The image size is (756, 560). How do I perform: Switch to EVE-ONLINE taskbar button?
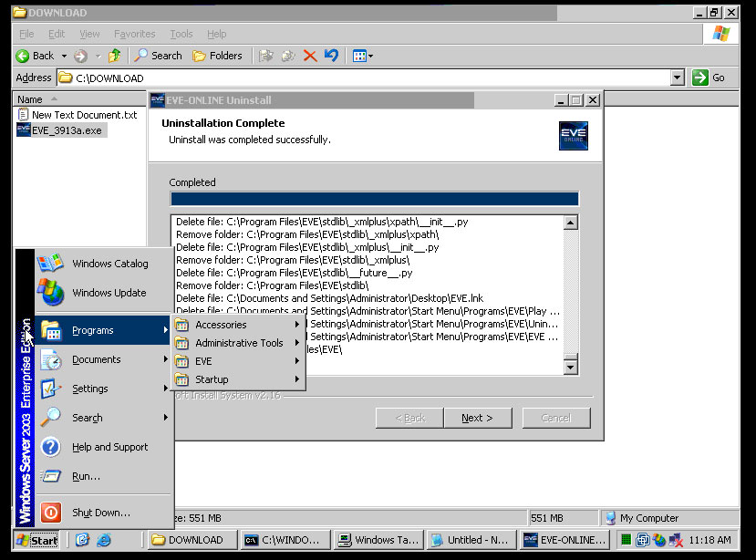coord(565,540)
